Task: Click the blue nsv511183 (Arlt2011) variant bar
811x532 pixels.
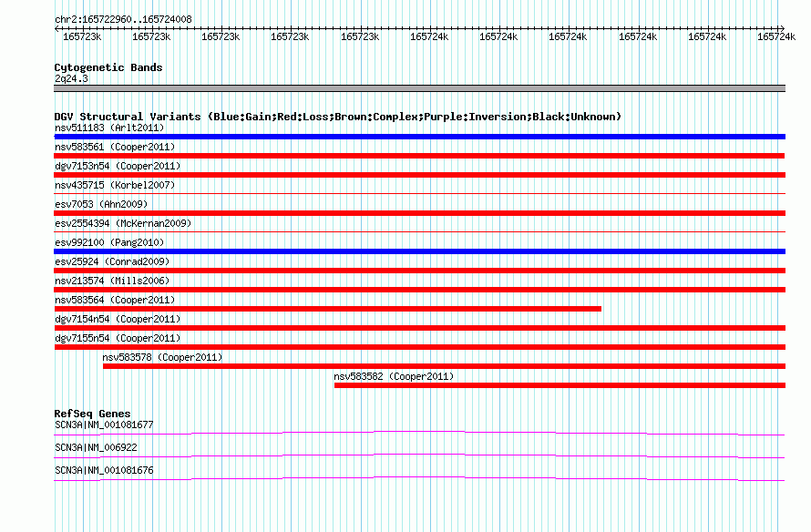Action: (419, 137)
